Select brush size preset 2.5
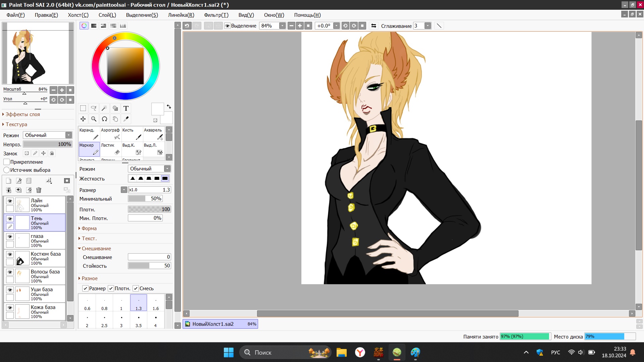This screenshot has height=362, width=644. click(104, 321)
